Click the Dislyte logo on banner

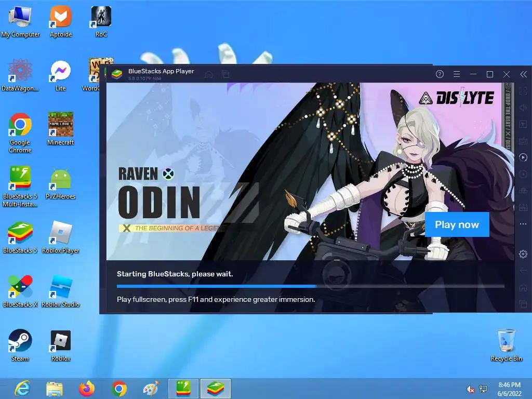[x=456, y=98]
